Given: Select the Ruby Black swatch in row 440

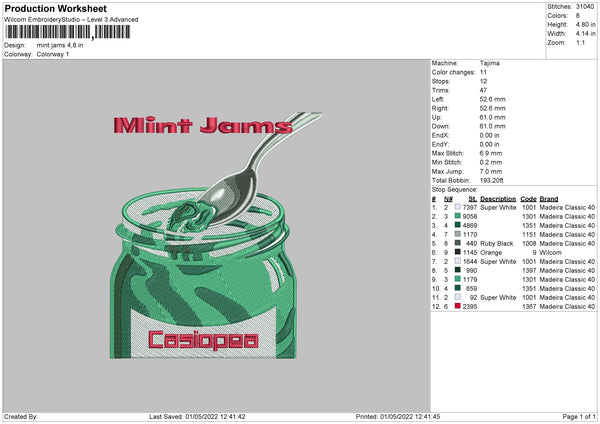Looking at the screenshot, I should click(x=458, y=243).
